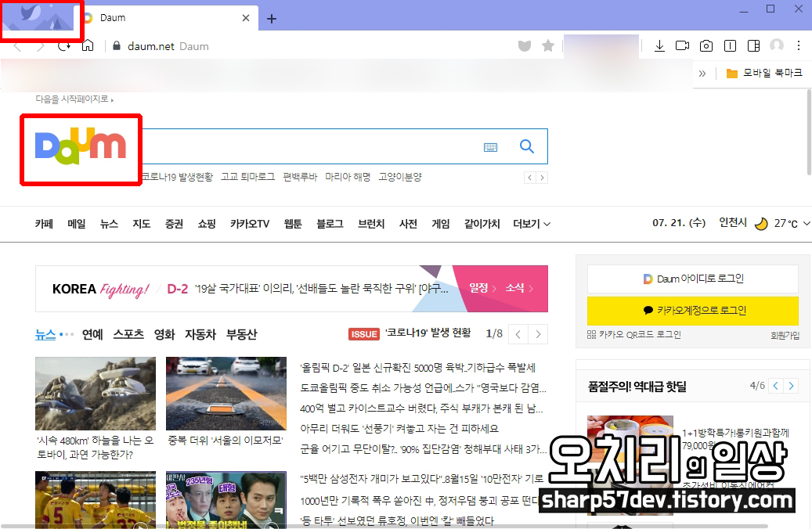Read headline 아무리 더워도 선풍기 켜놓고
This screenshot has width=812, height=529.
pyautogui.click(x=399, y=429)
